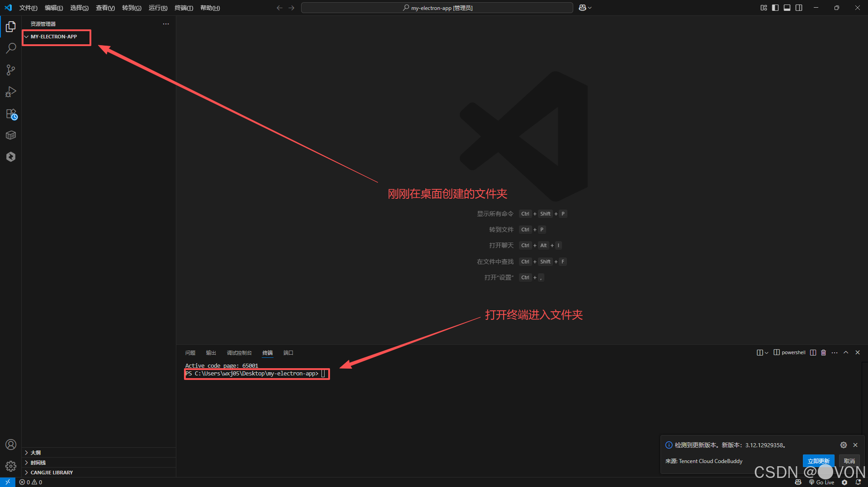Viewport: 868px width, 487px height.
Task: Toggle the secondary side bar visibility
Action: click(x=799, y=8)
